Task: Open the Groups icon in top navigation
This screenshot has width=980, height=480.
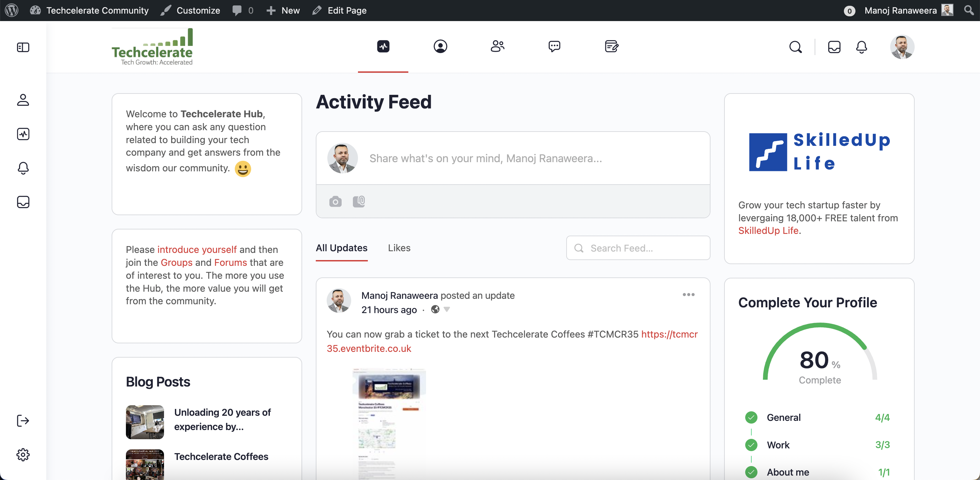Action: point(497,46)
